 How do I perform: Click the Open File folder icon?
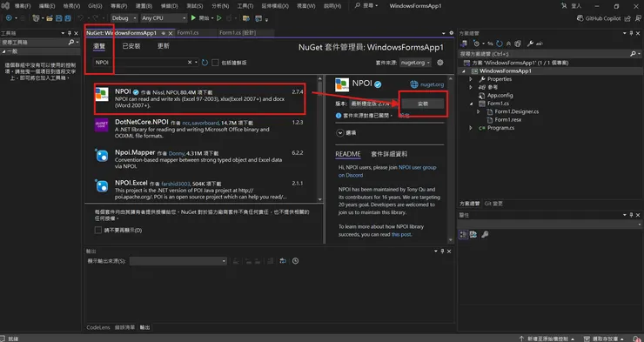[50, 18]
